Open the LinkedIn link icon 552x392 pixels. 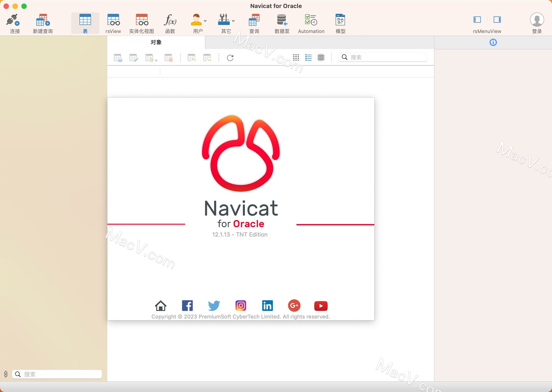[x=267, y=305]
